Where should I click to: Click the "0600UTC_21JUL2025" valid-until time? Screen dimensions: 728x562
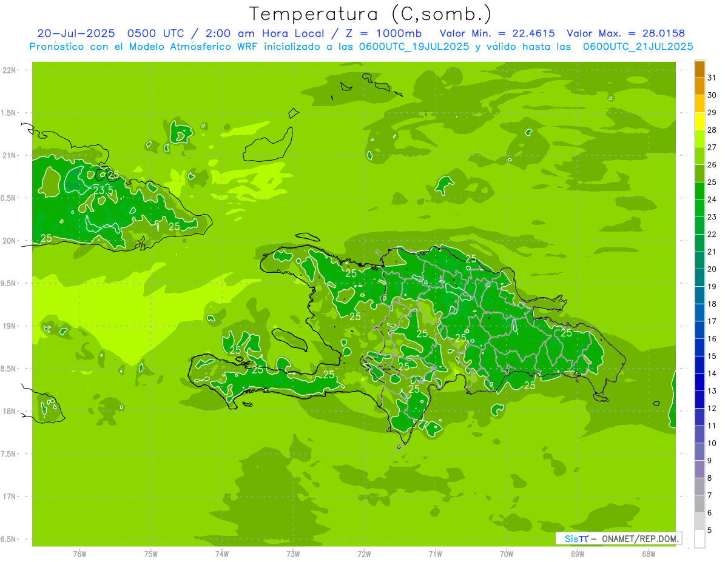pos(638,47)
